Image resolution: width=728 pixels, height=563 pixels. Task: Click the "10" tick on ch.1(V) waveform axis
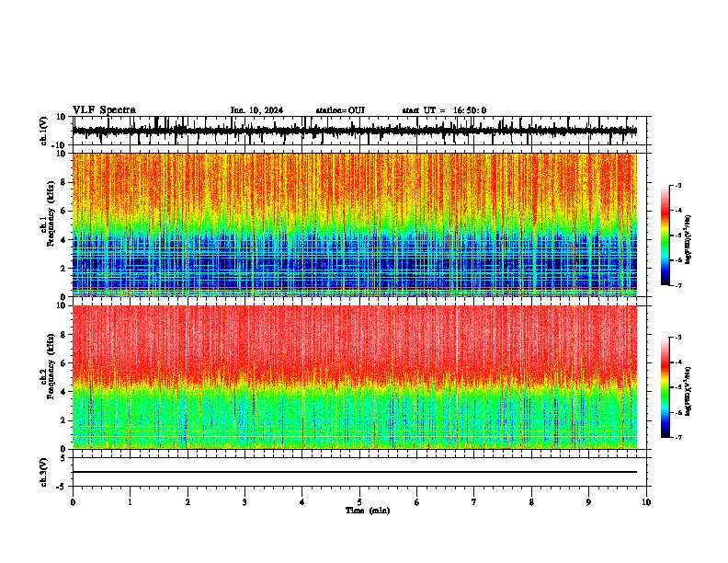pyautogui.click(x=61, y=117)
